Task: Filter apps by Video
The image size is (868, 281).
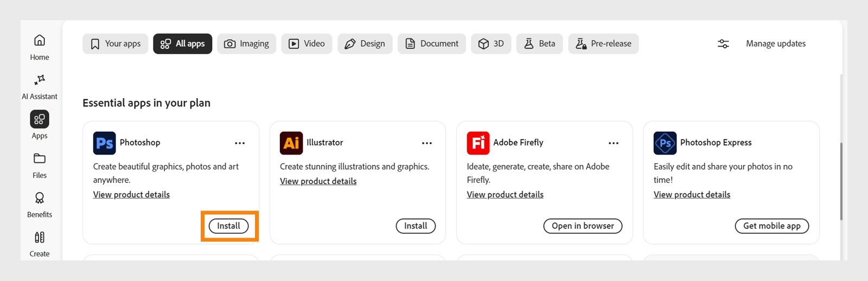Action: pyautogui.click(x=307, y=44)
